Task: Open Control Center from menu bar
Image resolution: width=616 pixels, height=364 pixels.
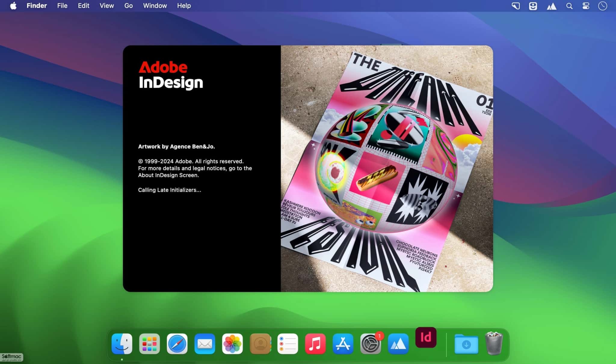Action: click(586, 6)
